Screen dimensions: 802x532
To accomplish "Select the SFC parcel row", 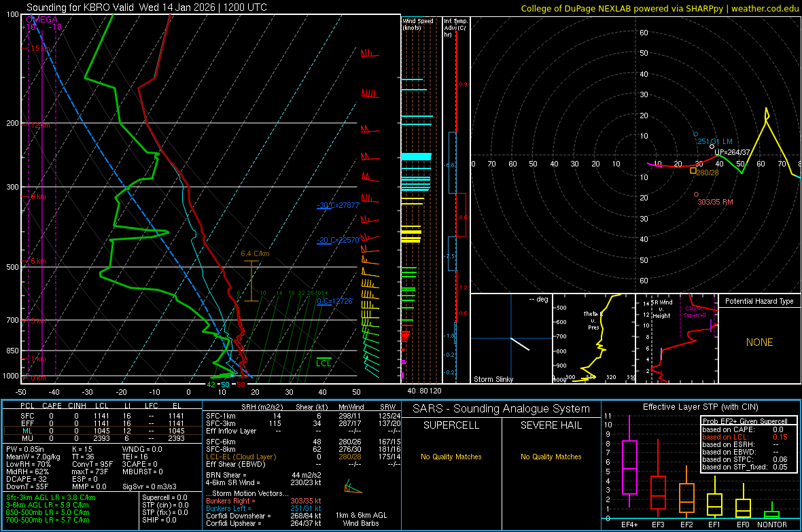I will click(x=103, y=416).
